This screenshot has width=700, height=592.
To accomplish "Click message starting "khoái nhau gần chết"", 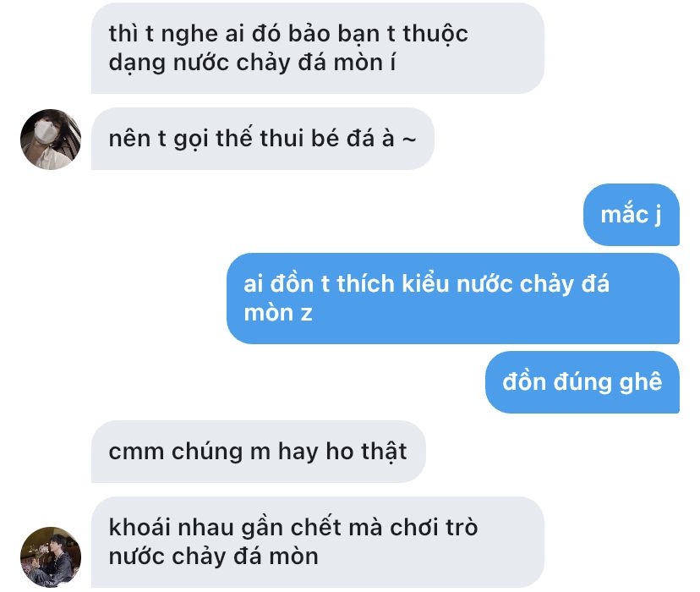I will point(317,542).
